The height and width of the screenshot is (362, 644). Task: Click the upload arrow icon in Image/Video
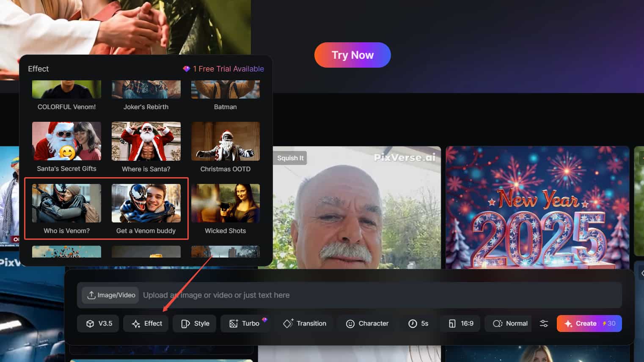coord(91,295)
